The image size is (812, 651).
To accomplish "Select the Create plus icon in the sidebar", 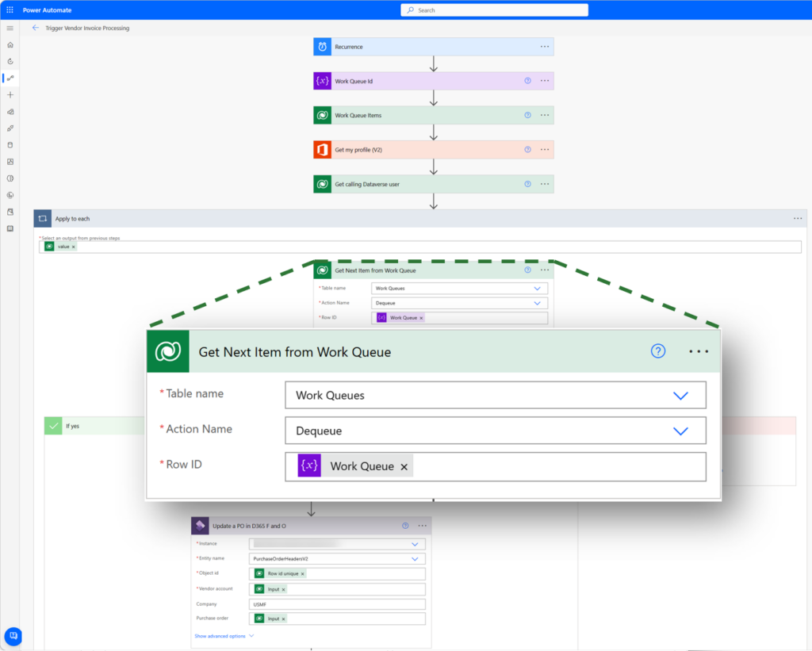I will click(x=10, y=94).
